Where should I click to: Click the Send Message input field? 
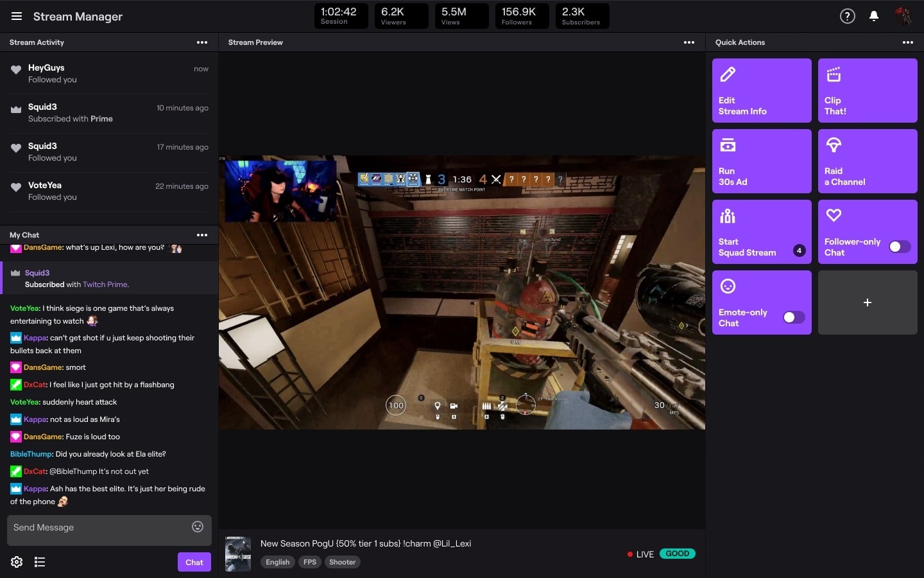tap(96, 527)
